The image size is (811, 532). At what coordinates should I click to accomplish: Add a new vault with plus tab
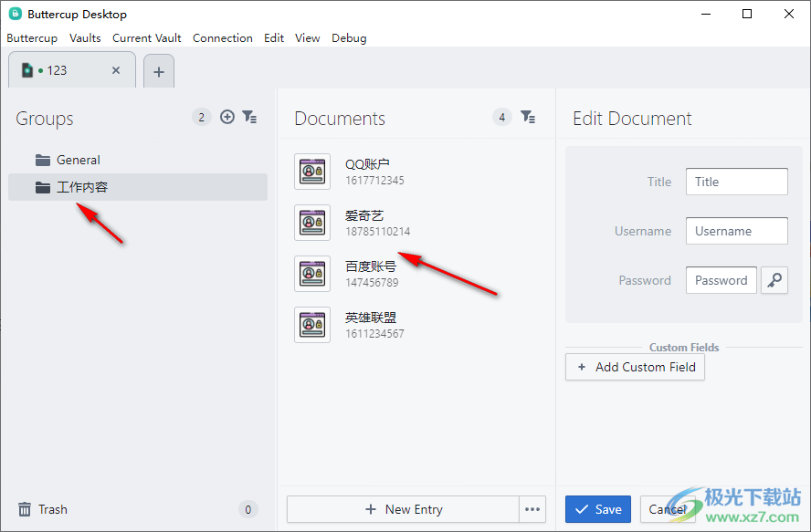point(159,71)
